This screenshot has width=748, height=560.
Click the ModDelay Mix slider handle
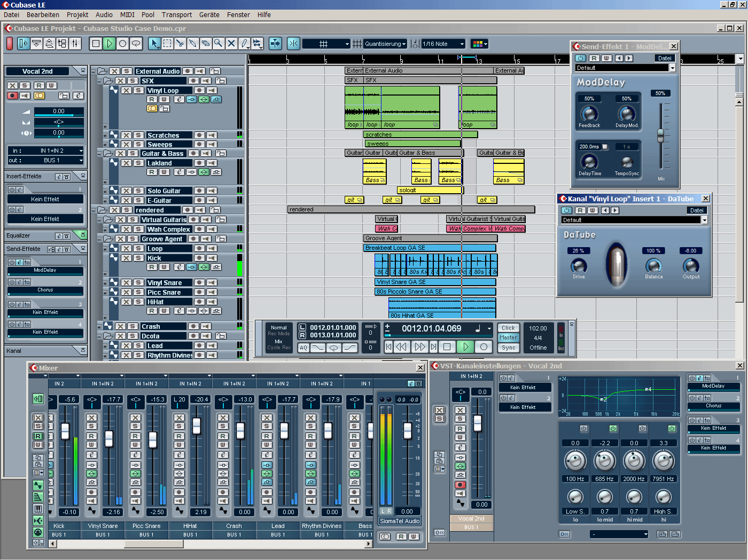(661, 135)
